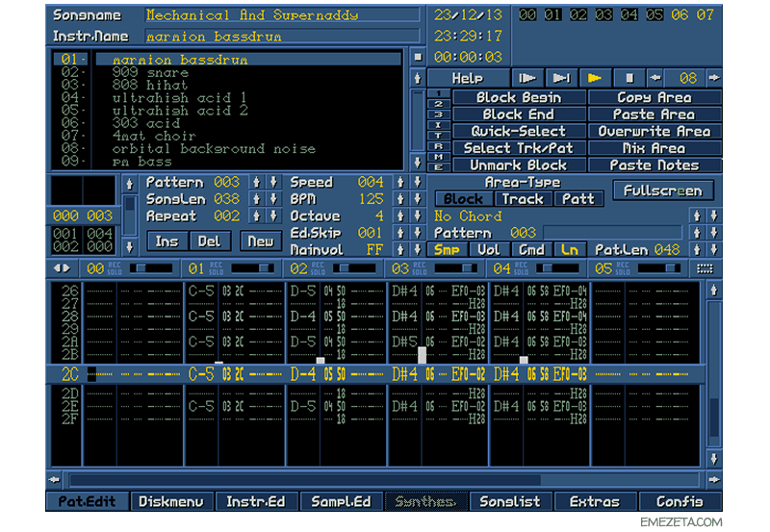Click Overwrite Area button
The image size is (770, 532).
pos(654,131)
